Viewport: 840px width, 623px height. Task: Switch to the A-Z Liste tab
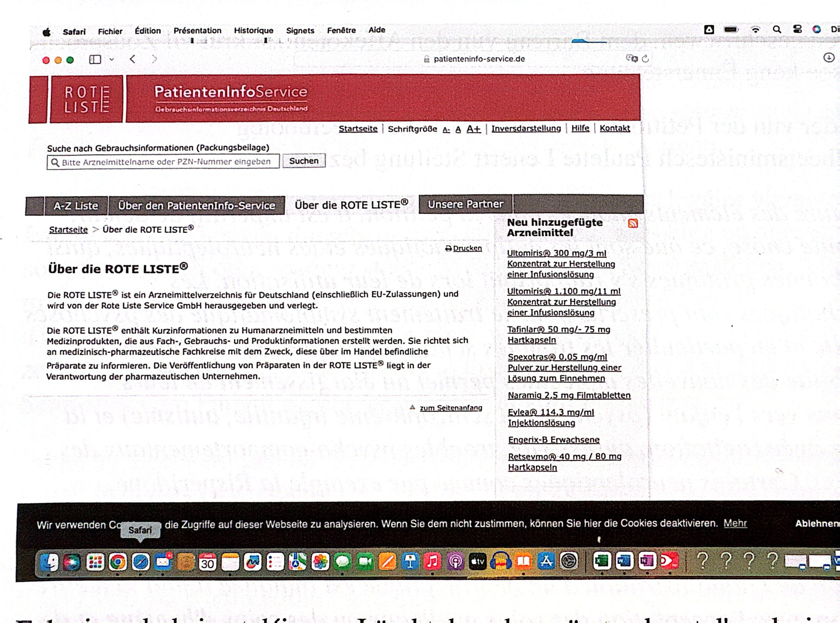tap(76, 206)
